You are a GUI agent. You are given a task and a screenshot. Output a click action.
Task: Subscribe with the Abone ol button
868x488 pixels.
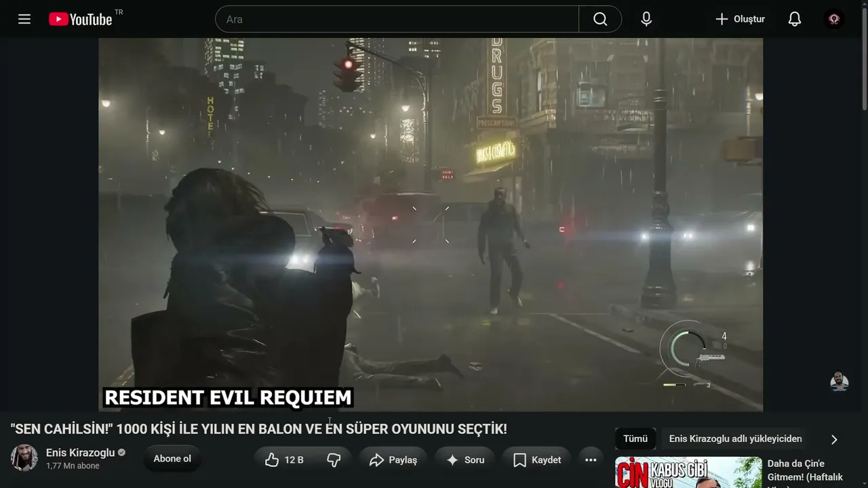coord(172,459)
